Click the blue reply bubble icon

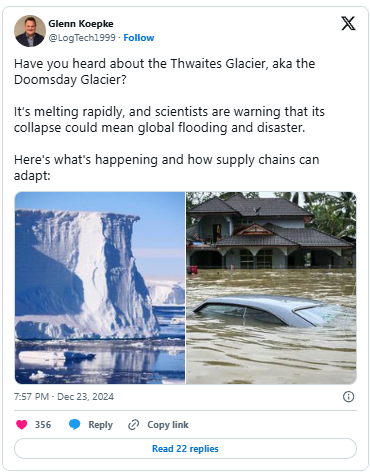[x=74, y=424]
